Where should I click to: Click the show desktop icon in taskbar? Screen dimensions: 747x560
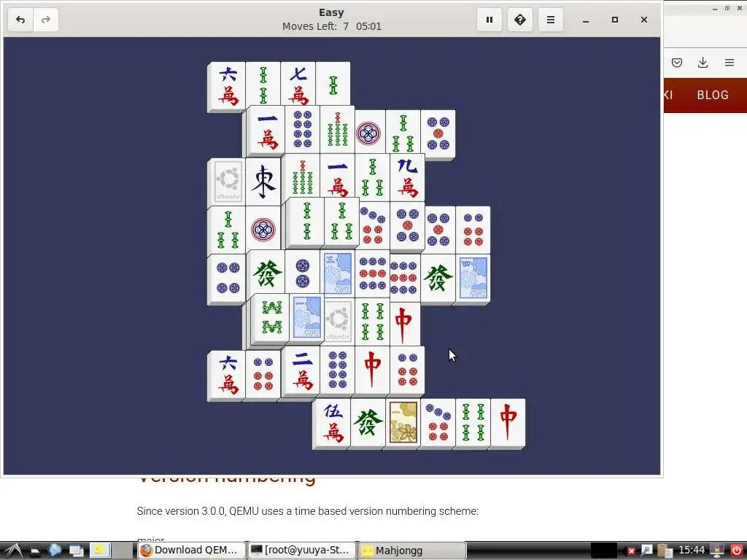tap(76, 551)
